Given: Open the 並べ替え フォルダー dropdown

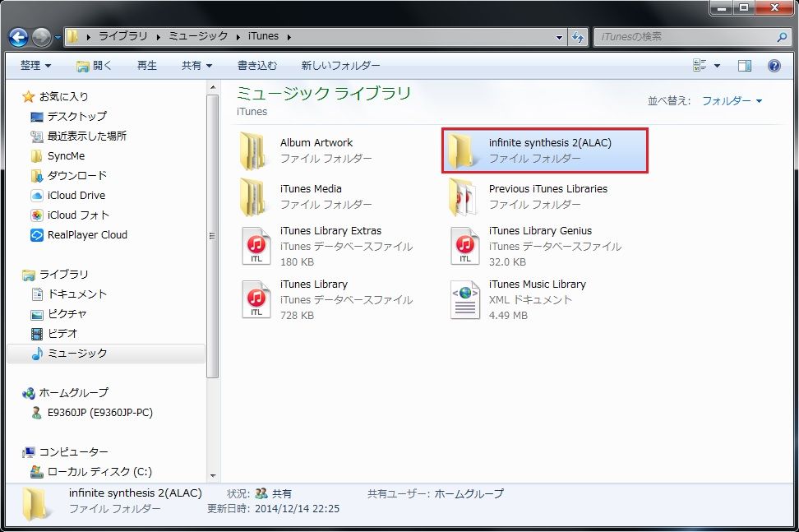Looking at the screenshot, I should 732,101.
